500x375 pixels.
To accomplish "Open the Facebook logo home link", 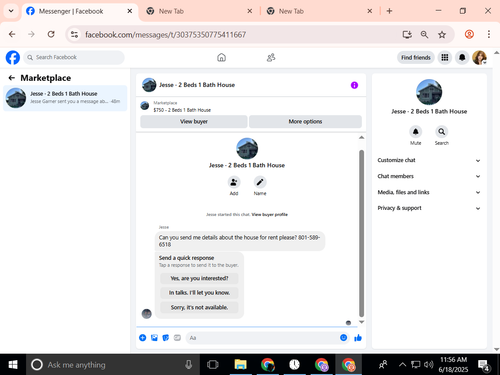I will click(x=13, y=58).
